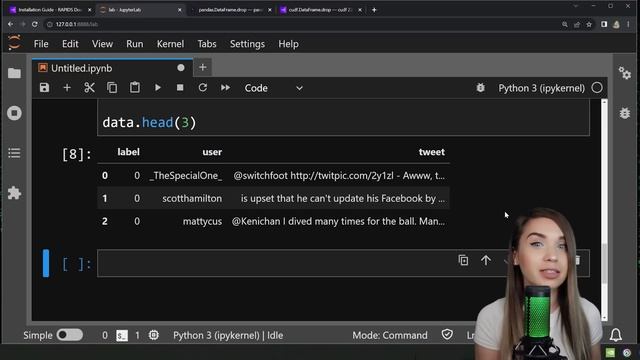640x360 pixels.
Task: Click the kernel status circle indicator
Action: click(x=597, y=88)
